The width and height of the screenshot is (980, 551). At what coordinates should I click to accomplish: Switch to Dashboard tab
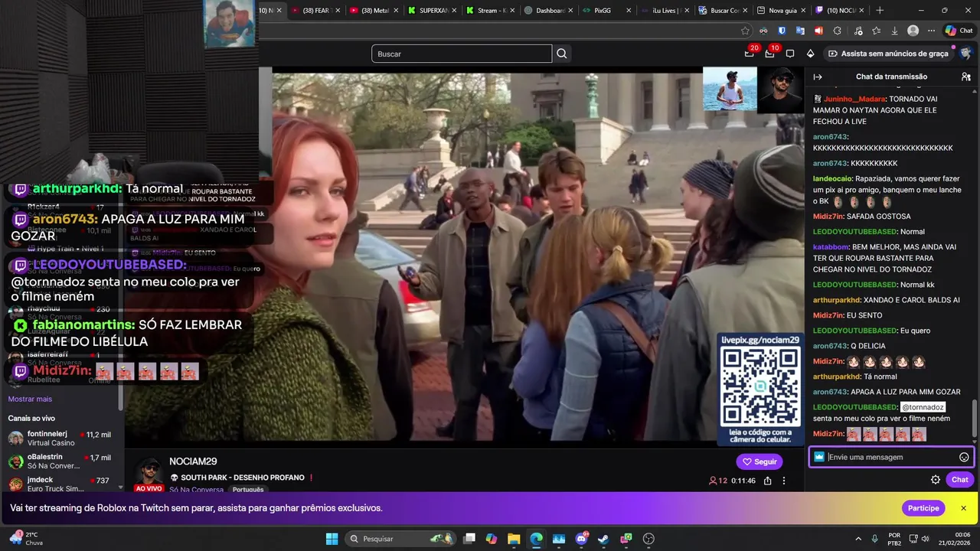(x=550, y=10)
